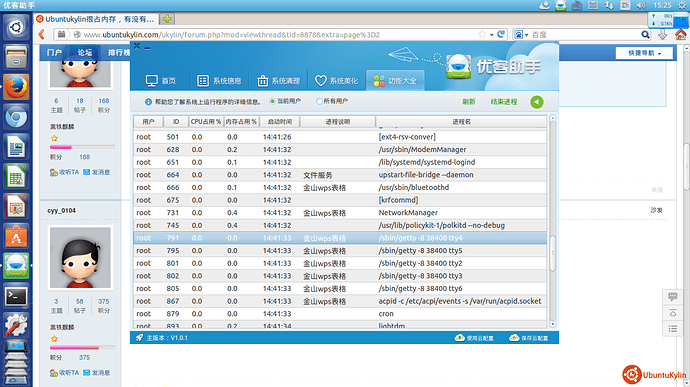
Task: Go back in Firefox
Action: (x=42, y=34)
